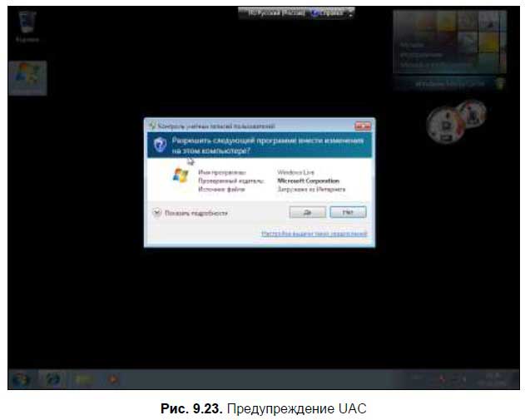Click the Нет button in UAC dialog
The width and height of the screenshot is (525, 420).
(349, 212)
